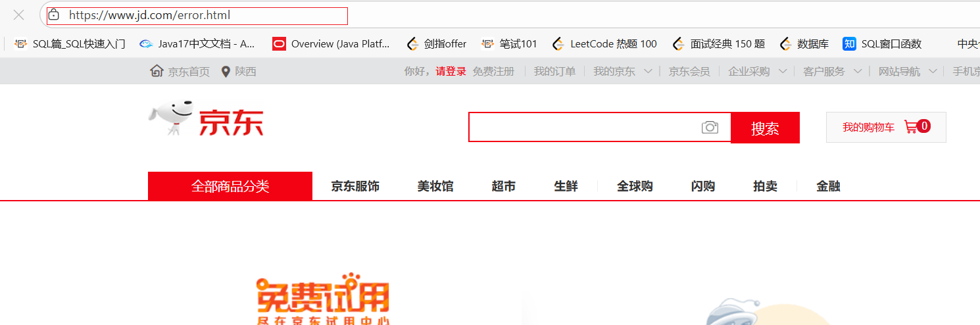Click the camera image-search icon
Viewport: 980px width, 325px height.
(x=710, y=127)
